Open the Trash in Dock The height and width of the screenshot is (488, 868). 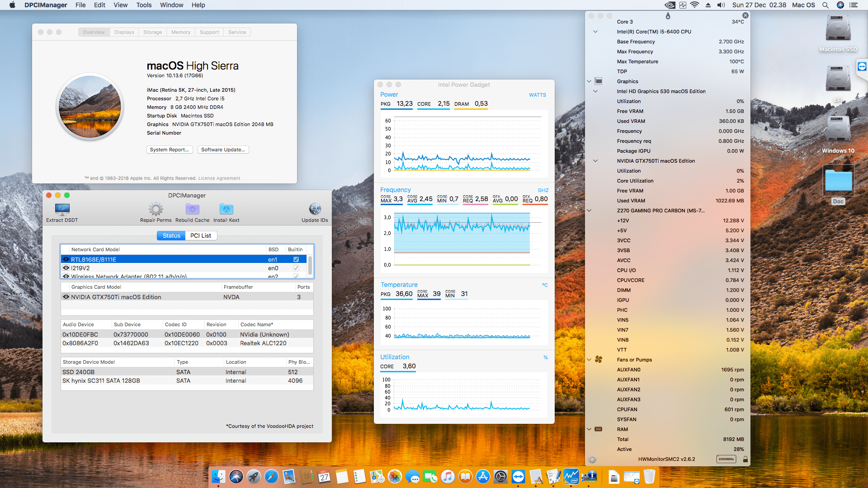(x=649, y=476)
